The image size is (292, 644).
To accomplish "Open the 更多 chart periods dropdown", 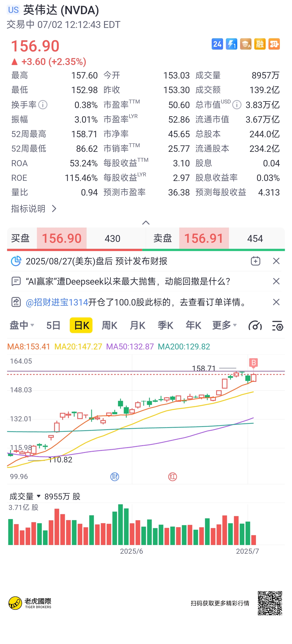I will pyautogui.click(x=224, y=325).
